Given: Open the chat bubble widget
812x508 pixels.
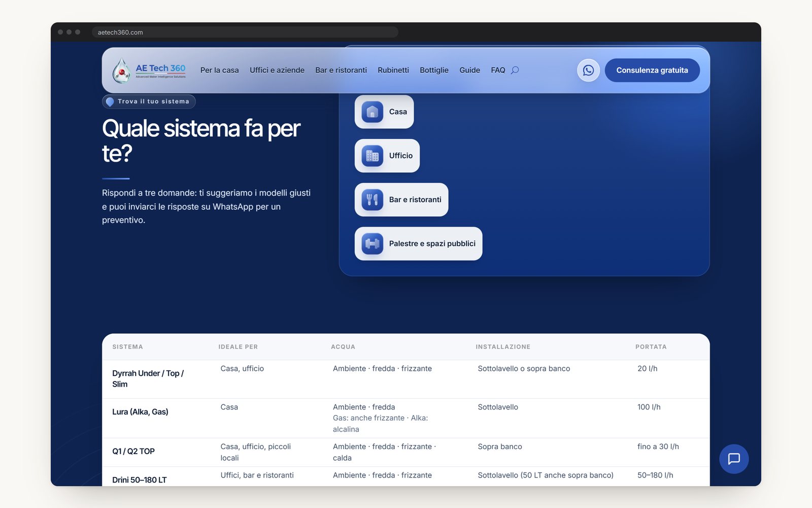Looking at the screenshot, I should tap(734, 459).
